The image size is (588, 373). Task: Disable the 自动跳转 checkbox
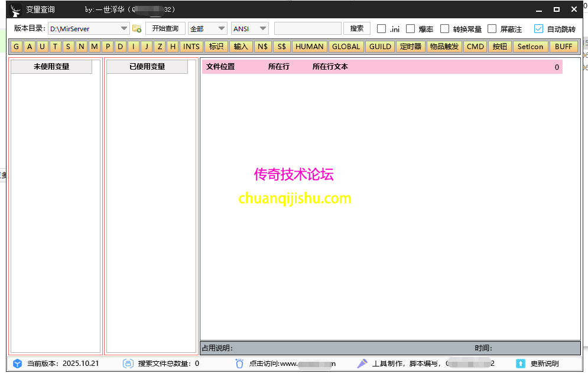pyautogui.click(x=538, y=28)
